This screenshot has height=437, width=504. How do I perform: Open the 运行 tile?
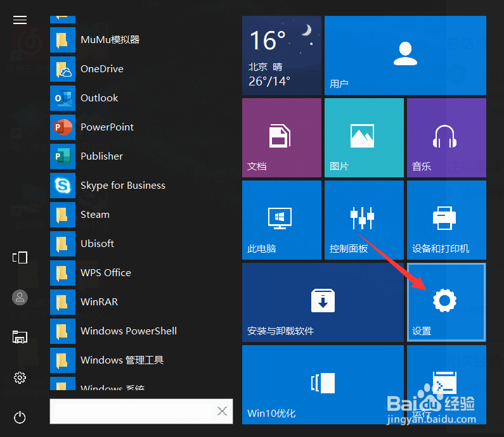tap(446, 384)
